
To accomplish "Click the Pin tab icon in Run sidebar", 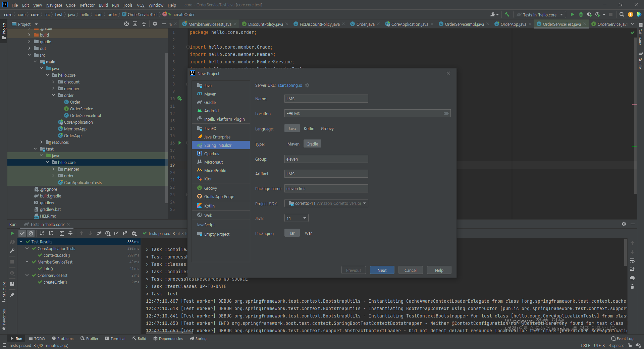I will point(12,295).
